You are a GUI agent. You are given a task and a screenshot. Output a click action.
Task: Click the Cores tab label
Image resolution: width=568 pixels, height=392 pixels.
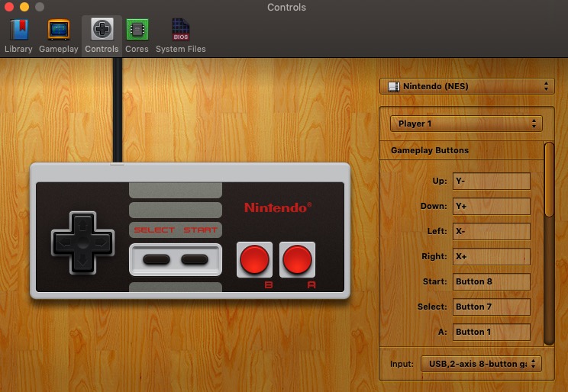[x=137, y=49]
